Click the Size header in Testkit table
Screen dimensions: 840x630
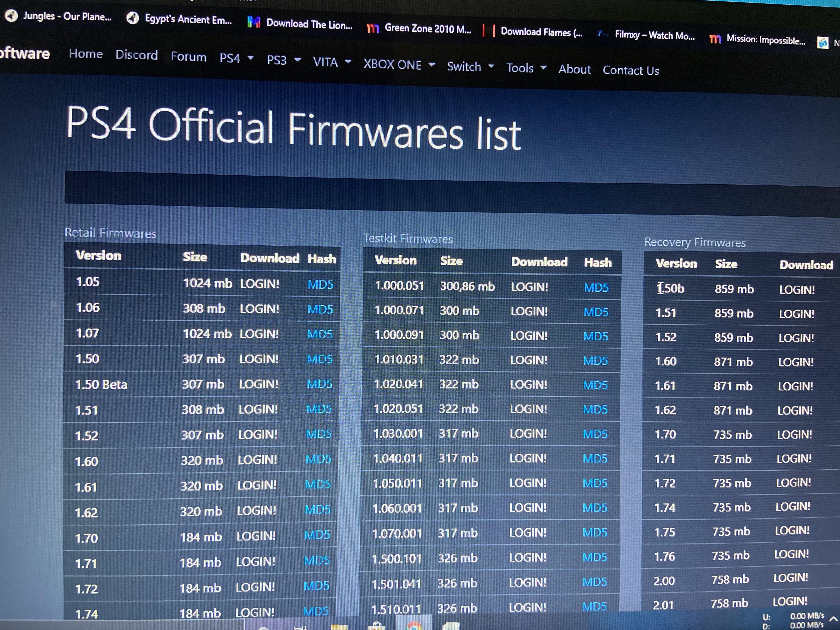click(451, 260)
